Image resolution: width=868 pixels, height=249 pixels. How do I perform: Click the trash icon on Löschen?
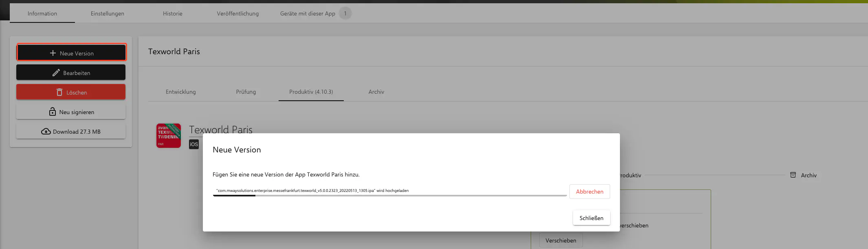point(59,92)
